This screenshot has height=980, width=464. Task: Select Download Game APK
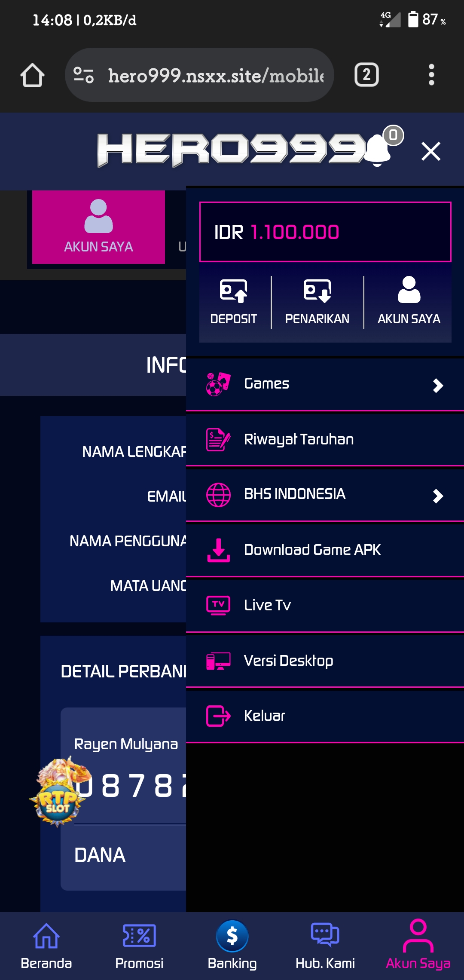[x=312, y=550]
